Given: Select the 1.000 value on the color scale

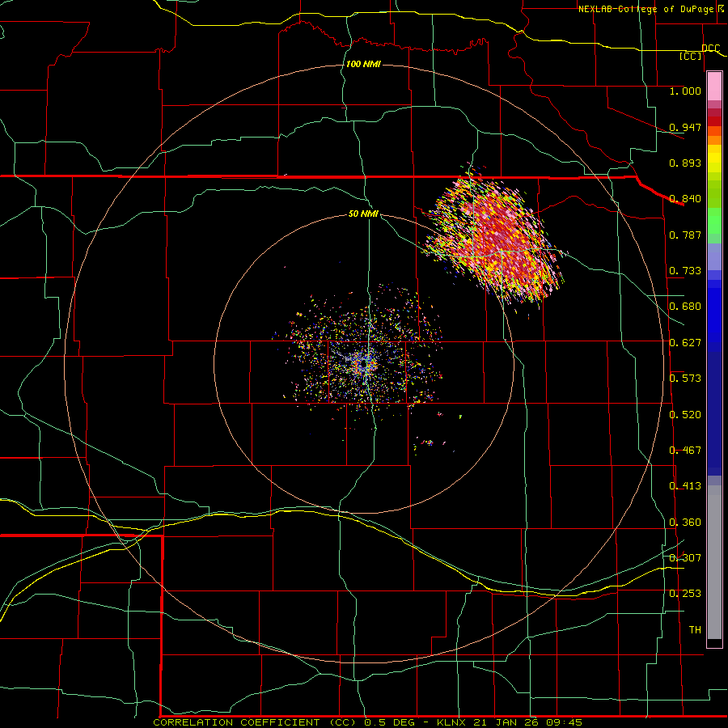Looking at the screenshot, I should pyautogui.click(x=685, y=91).
